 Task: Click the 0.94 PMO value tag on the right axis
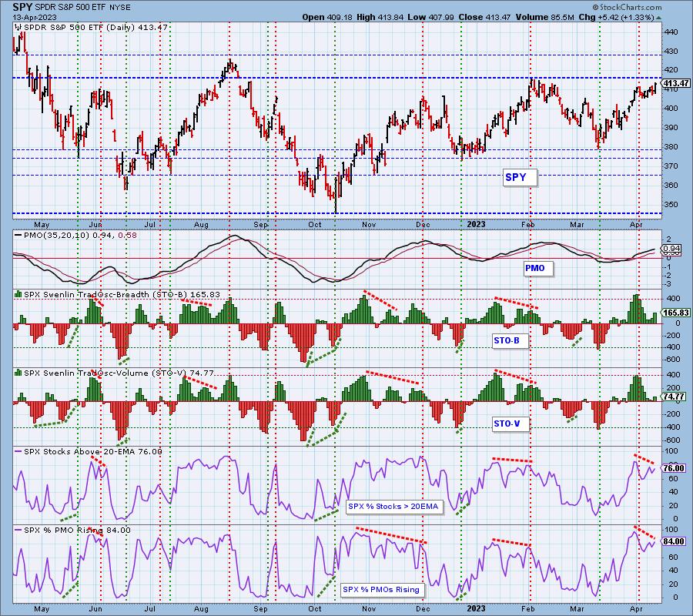pos(672,249)
